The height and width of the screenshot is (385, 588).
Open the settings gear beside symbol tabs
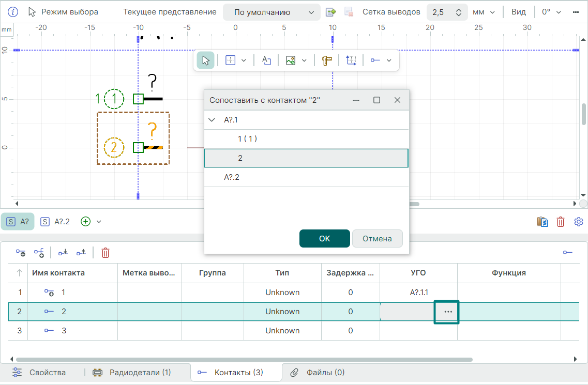coord(579,222)
